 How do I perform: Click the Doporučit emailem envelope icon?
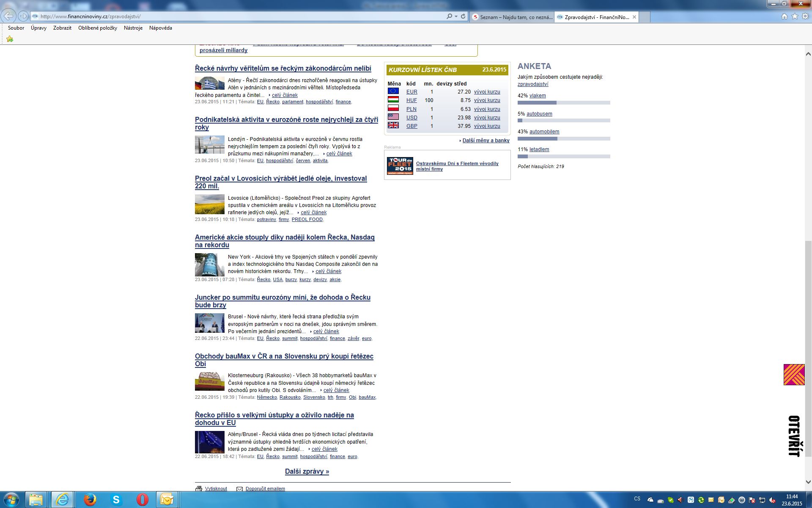click(x=239, y=489)
